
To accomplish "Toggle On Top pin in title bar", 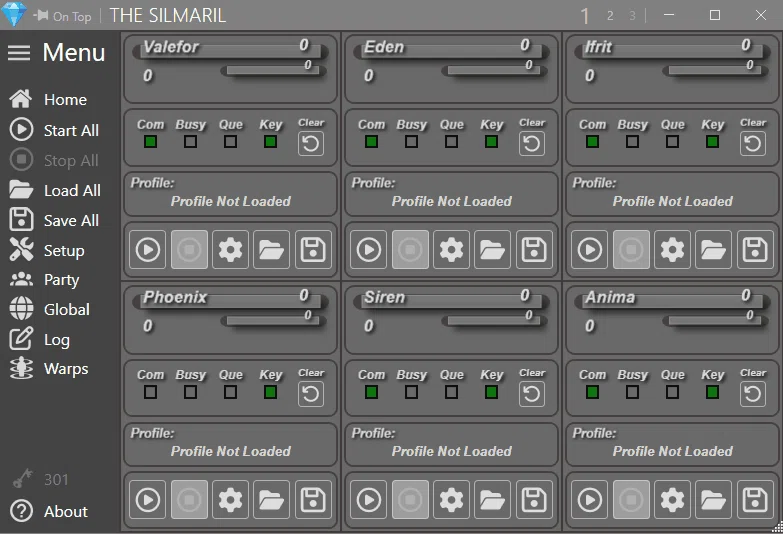I will (x=62, y=16).
